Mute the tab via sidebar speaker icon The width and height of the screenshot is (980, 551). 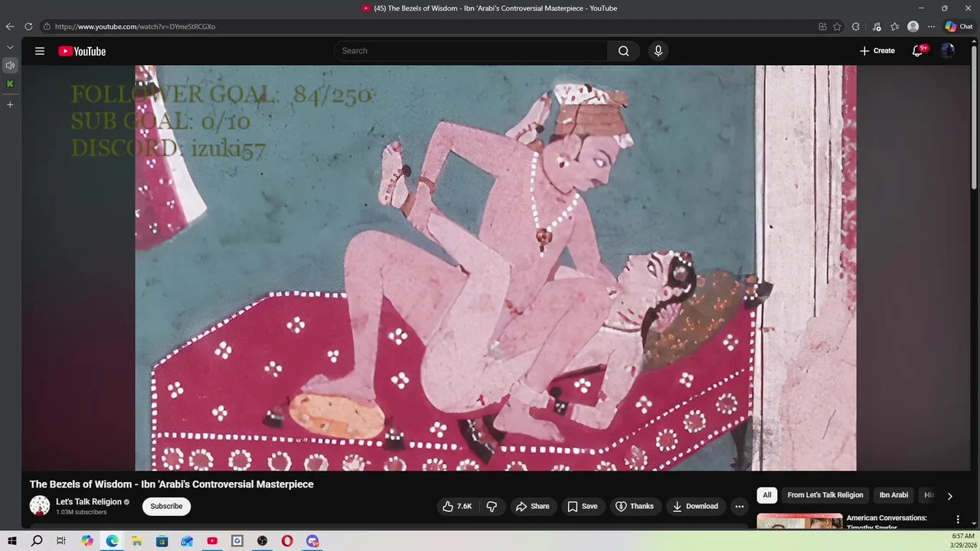point(10,65)
